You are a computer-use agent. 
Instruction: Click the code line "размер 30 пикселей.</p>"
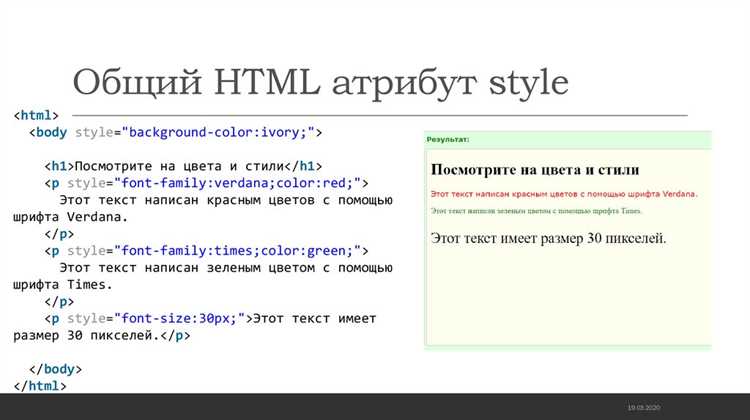coord(101,335)
